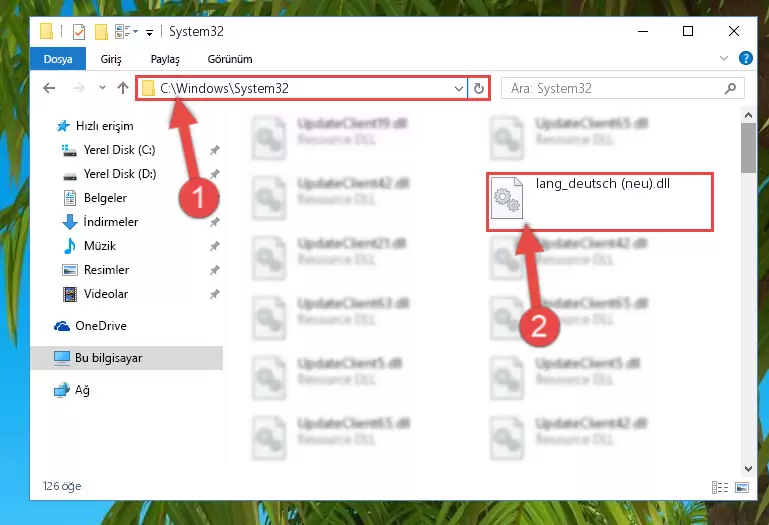Click the pin icon beside İndirmeler

(x=214, y=222)
